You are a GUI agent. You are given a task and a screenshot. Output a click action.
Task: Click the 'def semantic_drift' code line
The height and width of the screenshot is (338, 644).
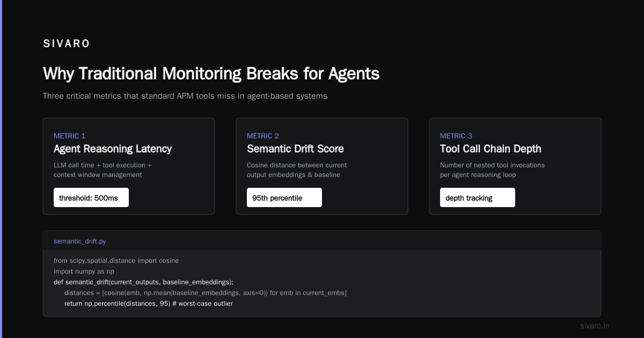pyautogui.click(x=143, y=282)
